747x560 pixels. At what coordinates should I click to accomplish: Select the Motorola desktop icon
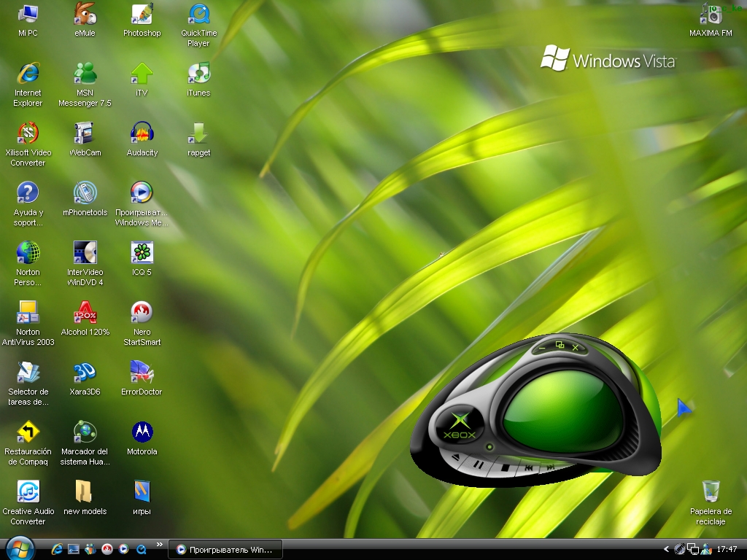point(142,432)
